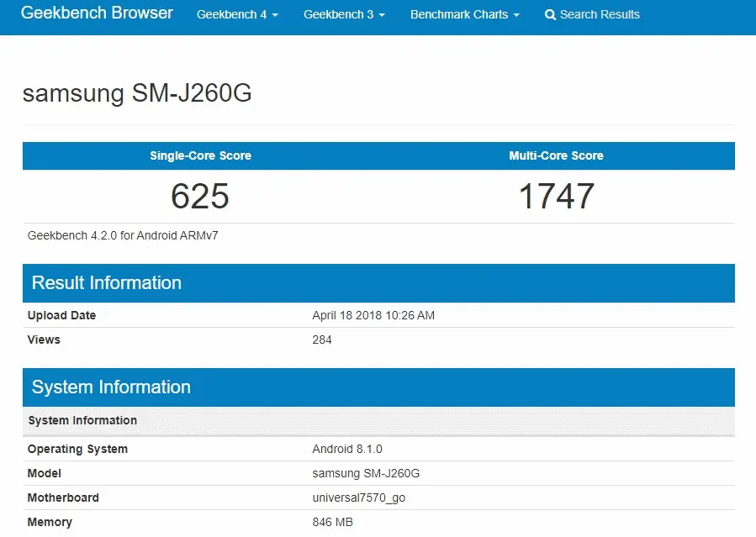Click the Result Information section header
Screen dimensions: 756x537
click(378, 282)
